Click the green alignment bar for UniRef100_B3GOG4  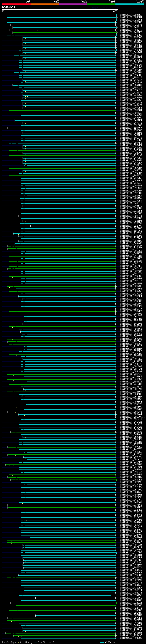(63, 110)
